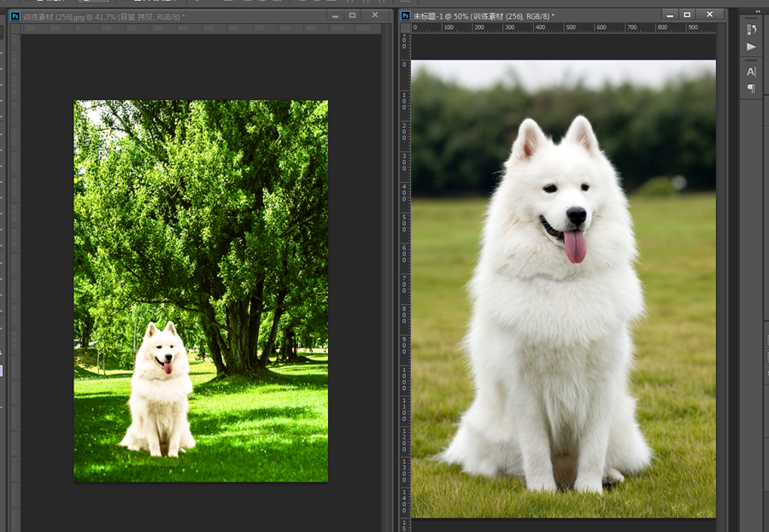
Task: Close the 未标题-1 document window
Action: tap(709, 15)
